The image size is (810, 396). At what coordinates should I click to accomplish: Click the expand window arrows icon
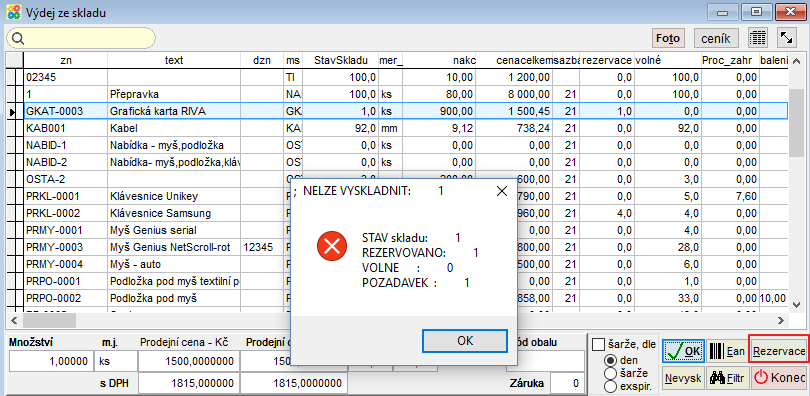(x=787, y=38)
